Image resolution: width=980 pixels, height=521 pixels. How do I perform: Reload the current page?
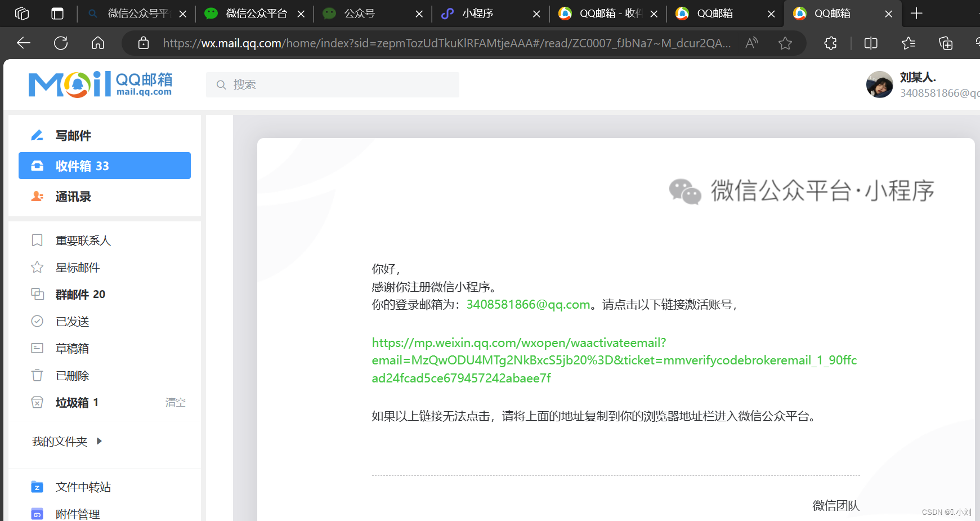coord(61,43)
